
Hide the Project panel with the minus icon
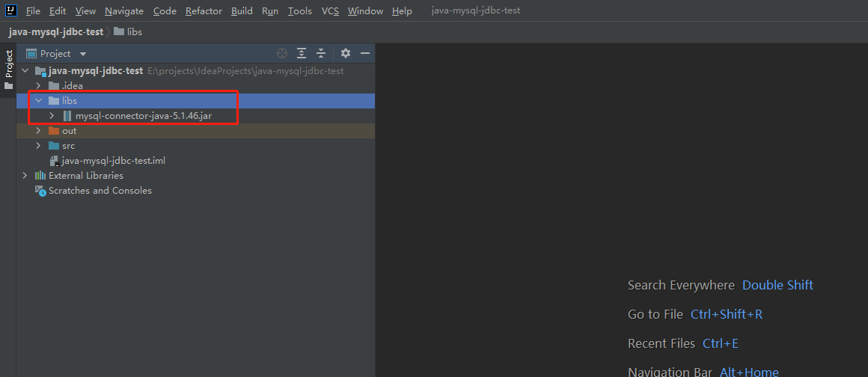(365, 53)
